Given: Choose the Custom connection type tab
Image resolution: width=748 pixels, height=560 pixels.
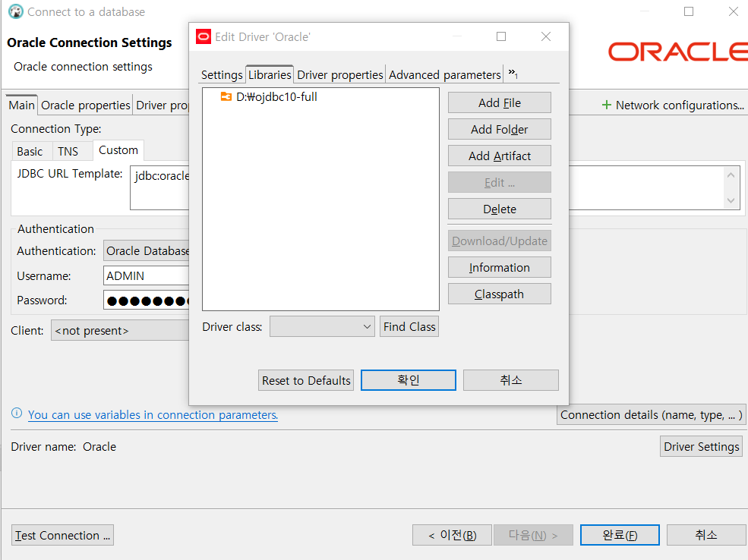Looking at the screenshot, I should pyautogui.click(x=118, y=150).
